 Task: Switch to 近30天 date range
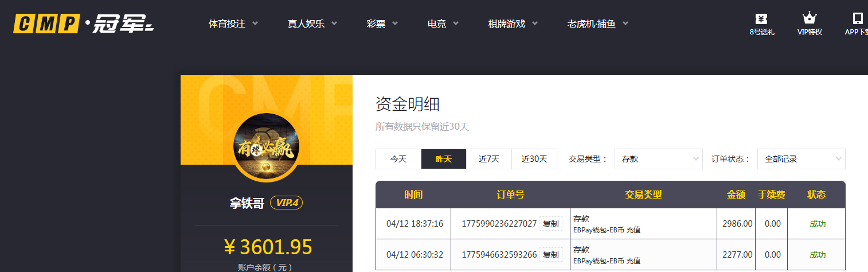tap(534, 159)
